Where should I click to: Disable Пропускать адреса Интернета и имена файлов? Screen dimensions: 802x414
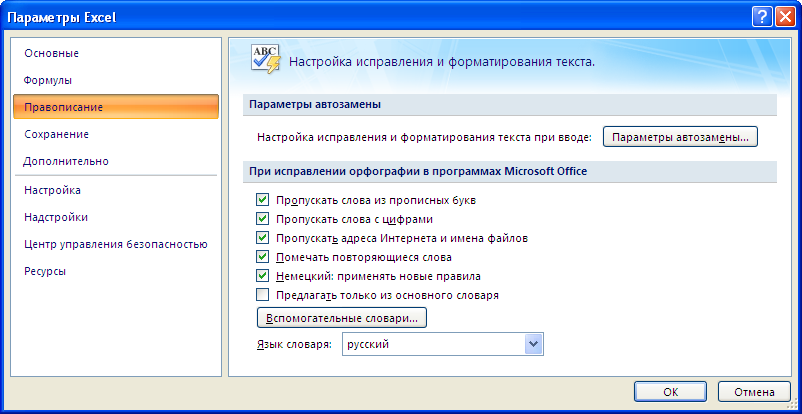(263, 238)
